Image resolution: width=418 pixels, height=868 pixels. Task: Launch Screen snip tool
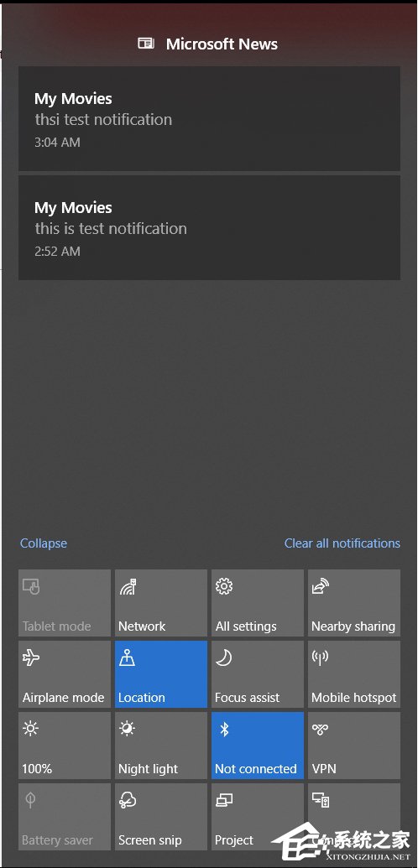click(x=161, y=817)
